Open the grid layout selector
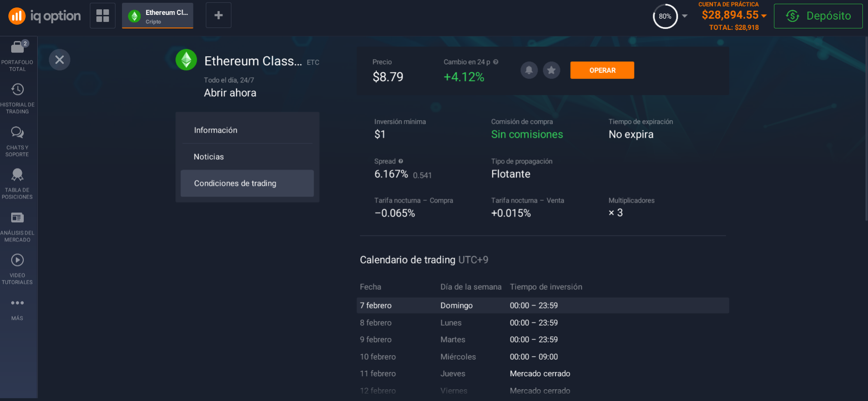Viewport: 868px width, 401px height. tap(102, 15)
